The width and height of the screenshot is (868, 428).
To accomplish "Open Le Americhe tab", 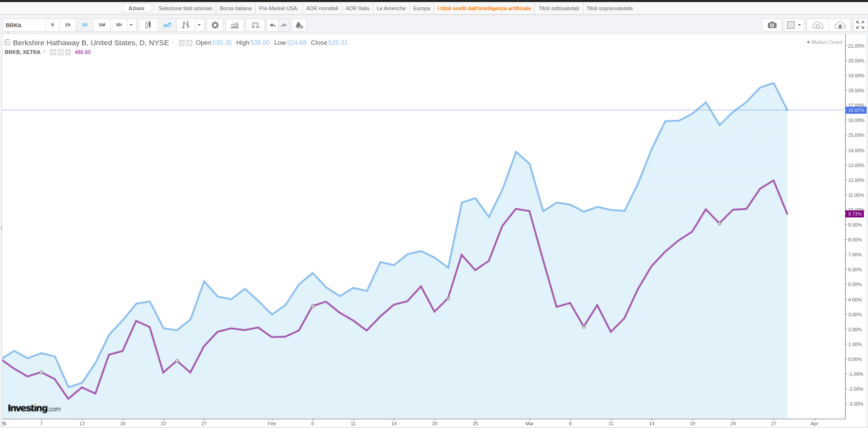I will (391, 8).
